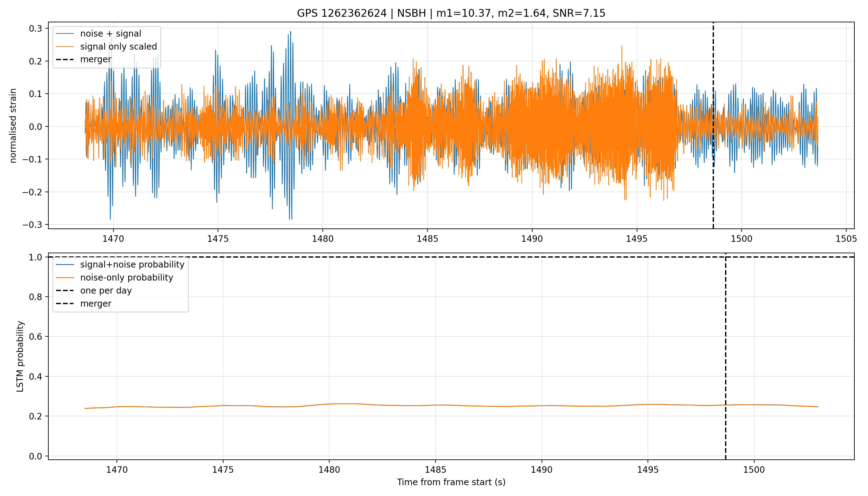
Task: Click the 'merger' legend entry in bottom plot
Action: (x=84, y=303)
